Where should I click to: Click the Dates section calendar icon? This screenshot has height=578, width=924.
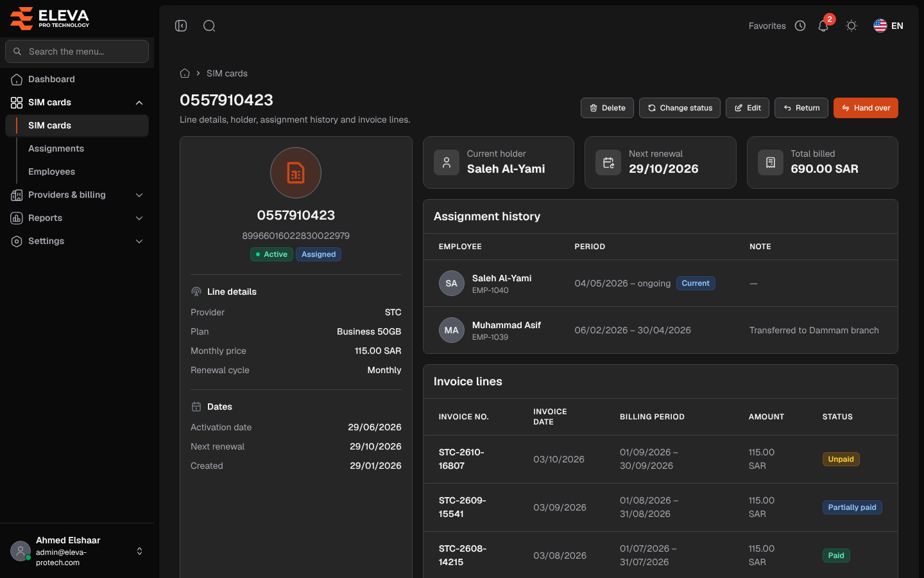(x=196, y=407)
